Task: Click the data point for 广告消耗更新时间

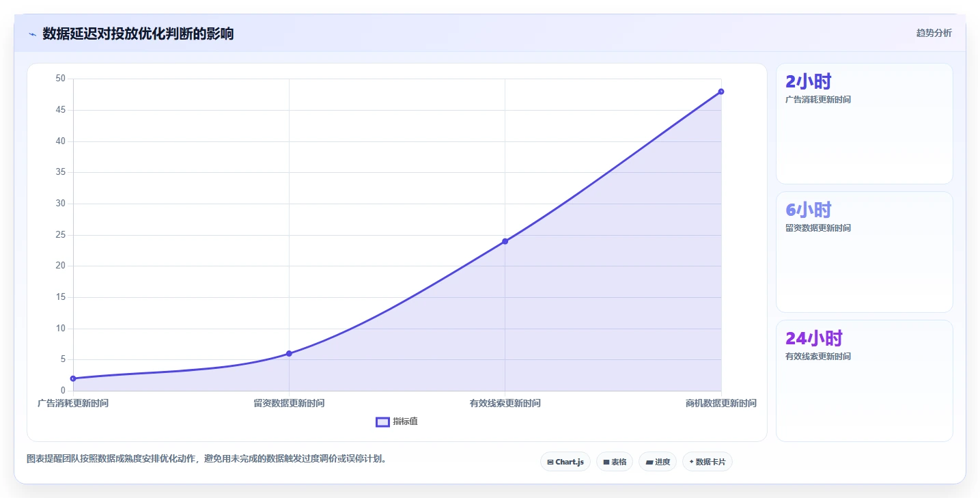Action: (73, 378)
